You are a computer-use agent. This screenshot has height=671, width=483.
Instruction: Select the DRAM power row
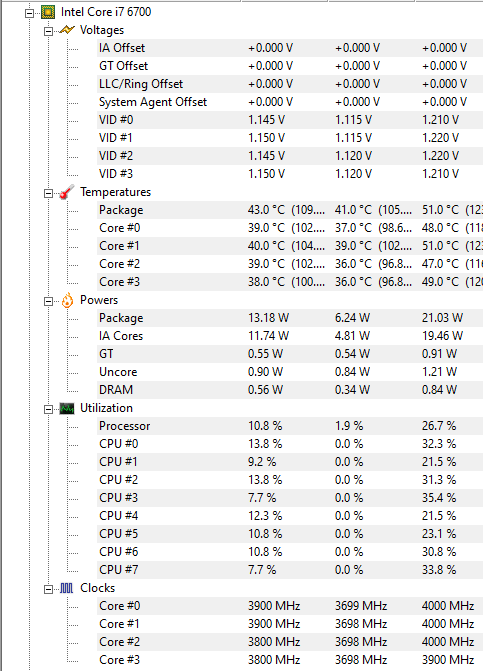290,390
